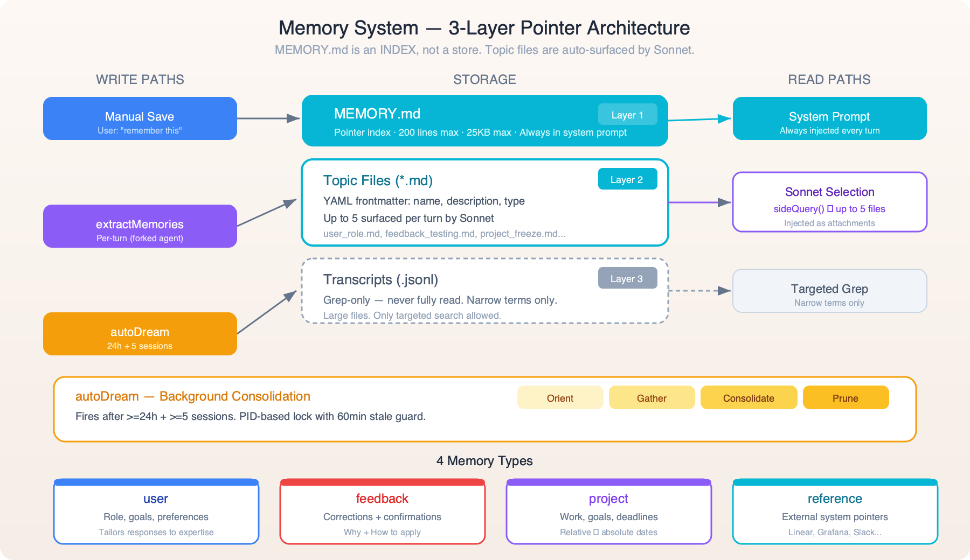Click the feedback memory type card

382,512
